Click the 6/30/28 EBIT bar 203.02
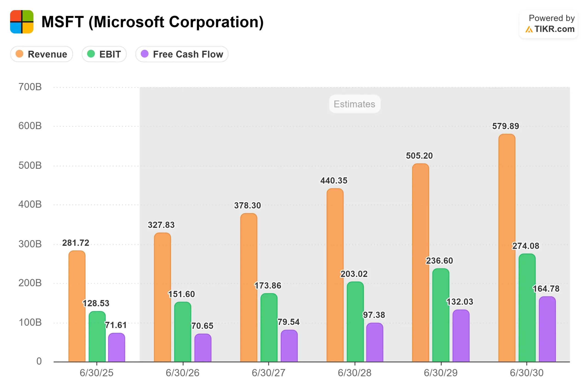Viewport: 588px width, 392px height. pyautogui.click(x=355, y=322)
